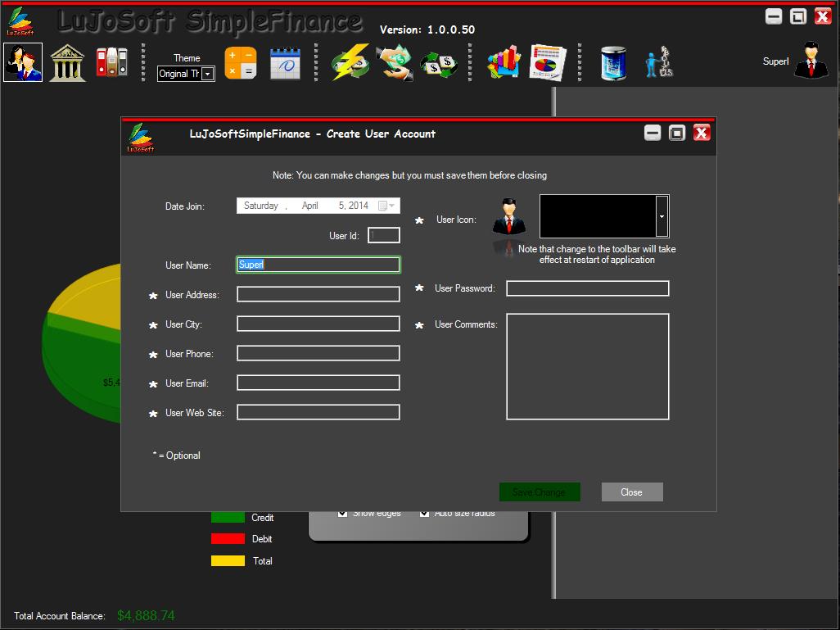Screen dimensions: 840x630
Task: Toggle the Show edges checkbox
Action: point(342,513)
